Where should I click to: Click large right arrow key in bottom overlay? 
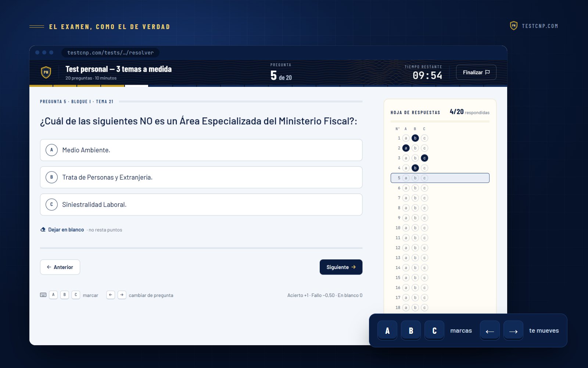click(513, 330)
